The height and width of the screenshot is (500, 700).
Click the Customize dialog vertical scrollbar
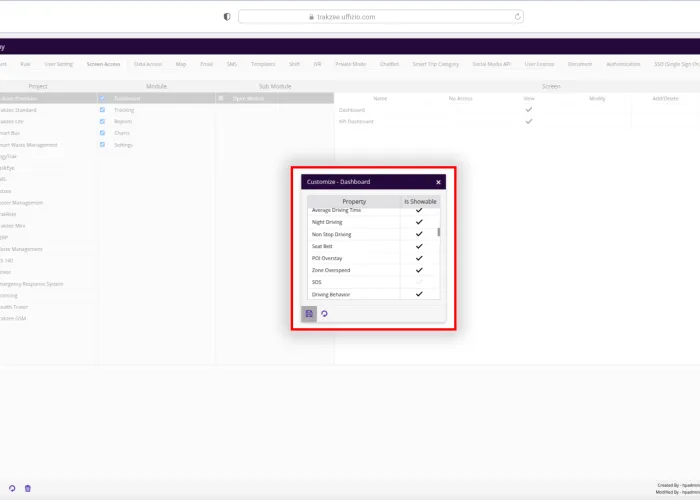439,232
